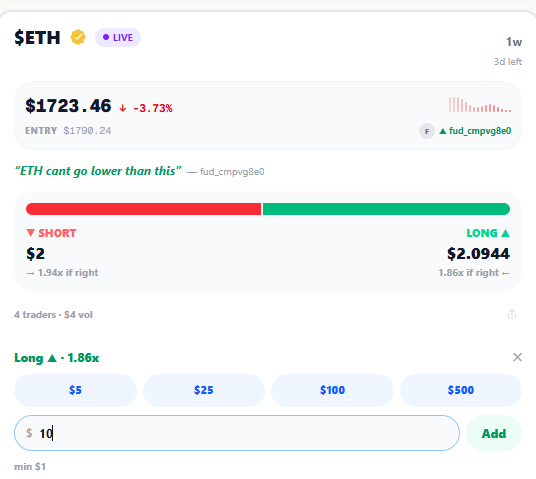This screenshot has height=479, width=536.
Task: Click the "Long ▲ · 1.86x" heading
Action: [x=57, y=358]
